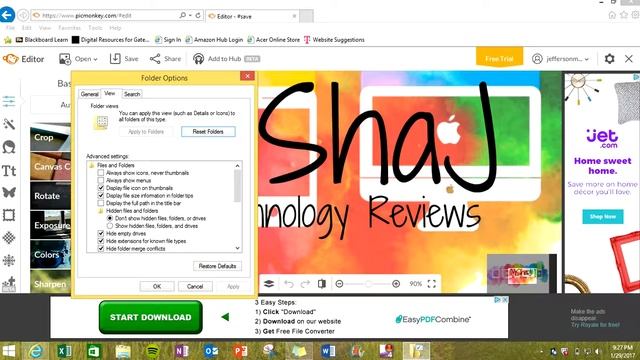The image size is (640, 360).
Task: Open Word from the taskbar
Action: pyautogui.click(x=328, y=351)
